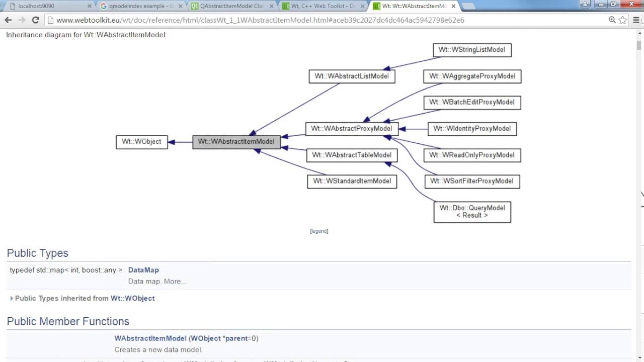Expand Public Types inherited from Wt::WObject
Screen dimensions: 644x362
point(12,299)
